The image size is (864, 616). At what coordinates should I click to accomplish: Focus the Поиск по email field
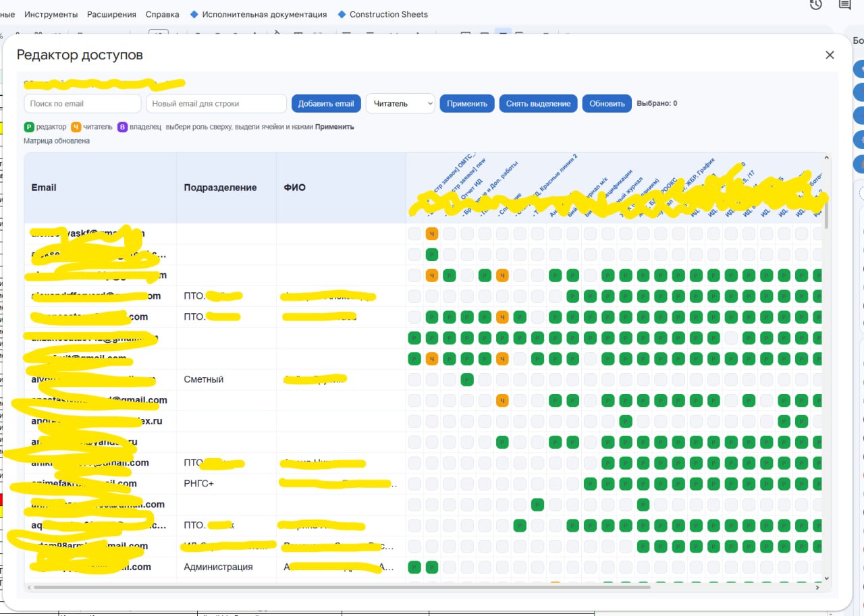(x=82, y=103)
